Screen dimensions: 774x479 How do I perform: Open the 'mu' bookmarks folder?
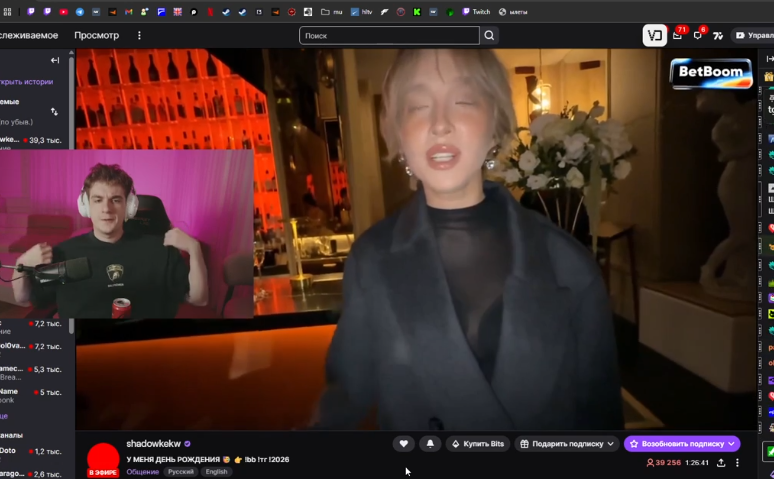[332, 12]
